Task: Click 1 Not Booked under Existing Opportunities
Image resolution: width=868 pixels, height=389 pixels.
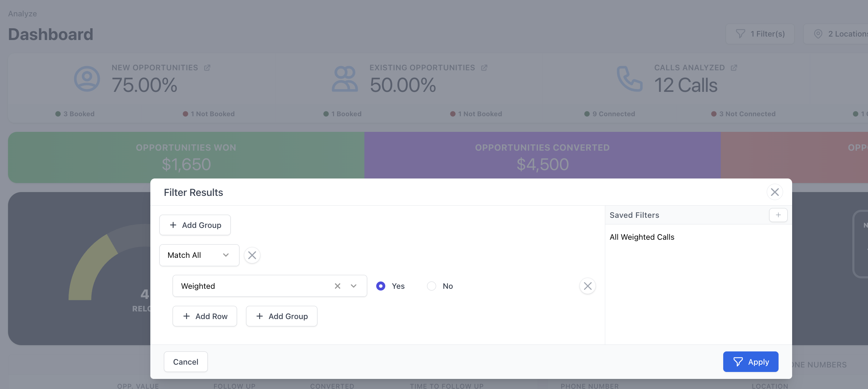Action: [476, 114]
